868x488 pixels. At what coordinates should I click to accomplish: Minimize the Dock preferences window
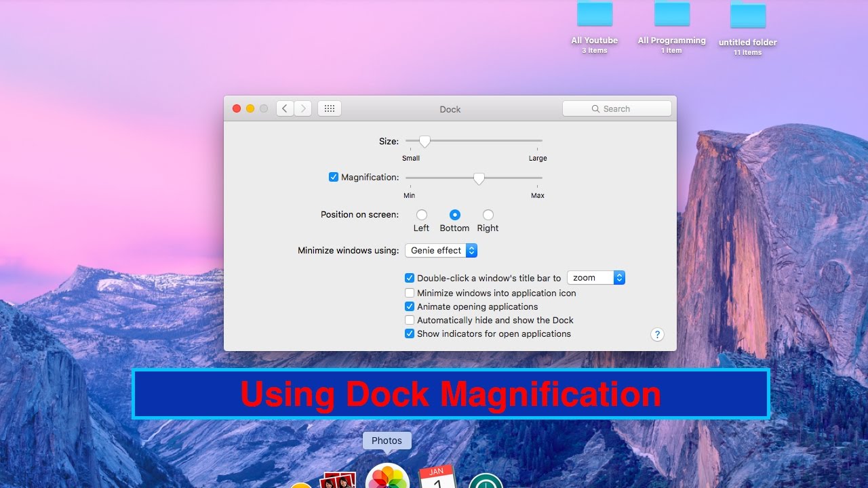[x=250, y=108]
